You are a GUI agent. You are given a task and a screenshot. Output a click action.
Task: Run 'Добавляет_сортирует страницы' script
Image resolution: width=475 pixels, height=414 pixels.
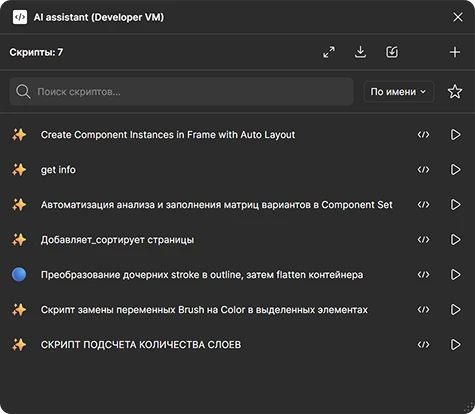point(455,240)
